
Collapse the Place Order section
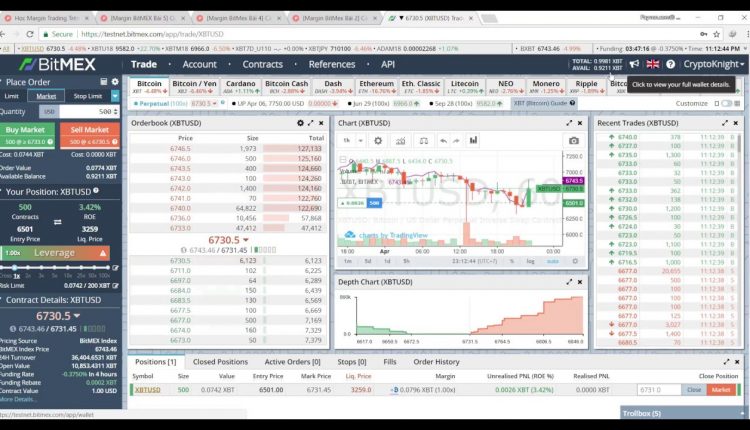pos(2,82)
